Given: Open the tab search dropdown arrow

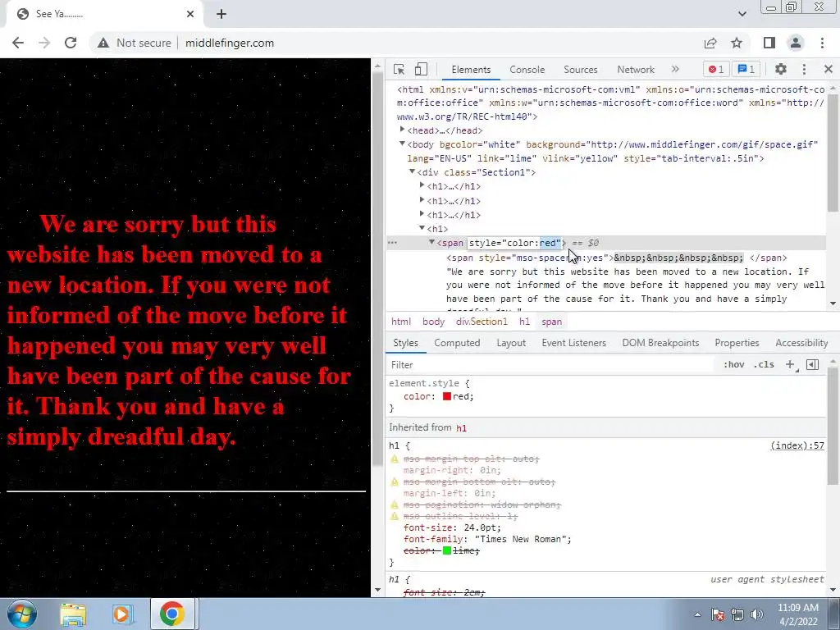Looking at the screenshot, I should (742, 14).
